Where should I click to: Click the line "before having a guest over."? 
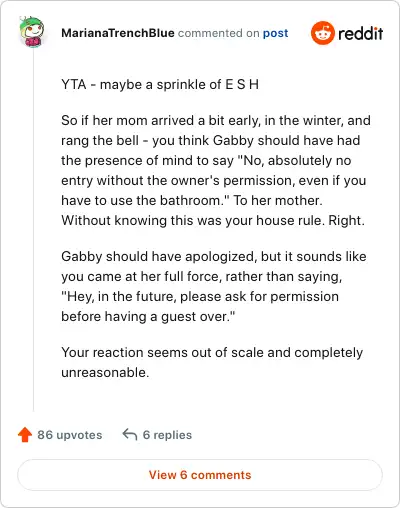(x=148, y=316)
